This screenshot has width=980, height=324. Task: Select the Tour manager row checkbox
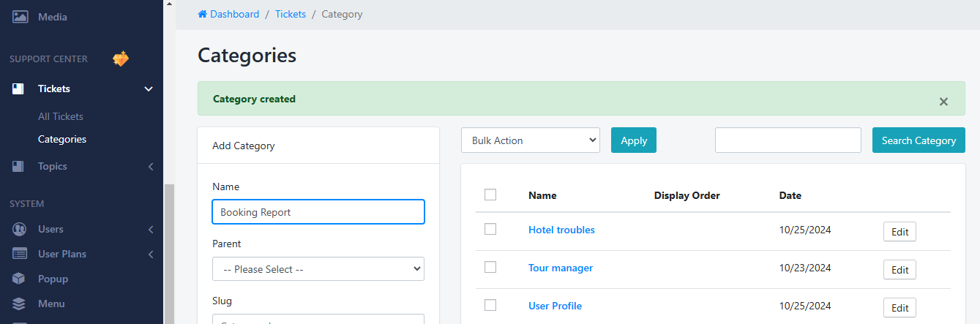[490, 268]
